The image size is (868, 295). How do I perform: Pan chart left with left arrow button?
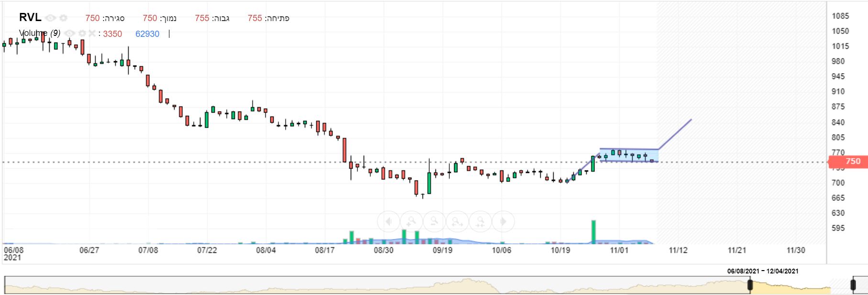click(x=389, y=222)
